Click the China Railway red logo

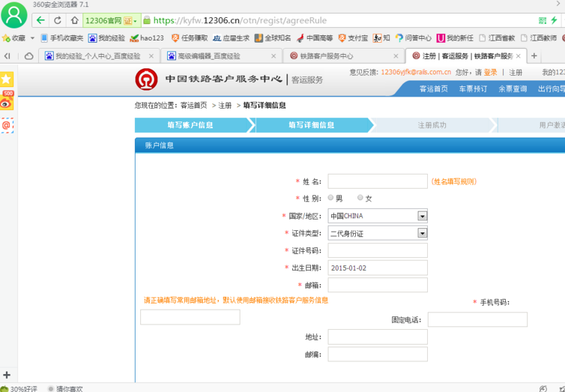(146, 79)
